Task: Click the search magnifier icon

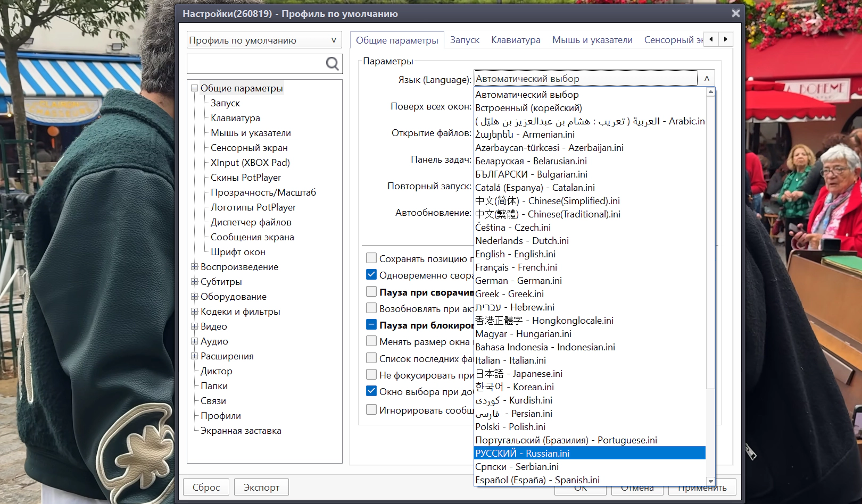Action: tap(332, 64)
